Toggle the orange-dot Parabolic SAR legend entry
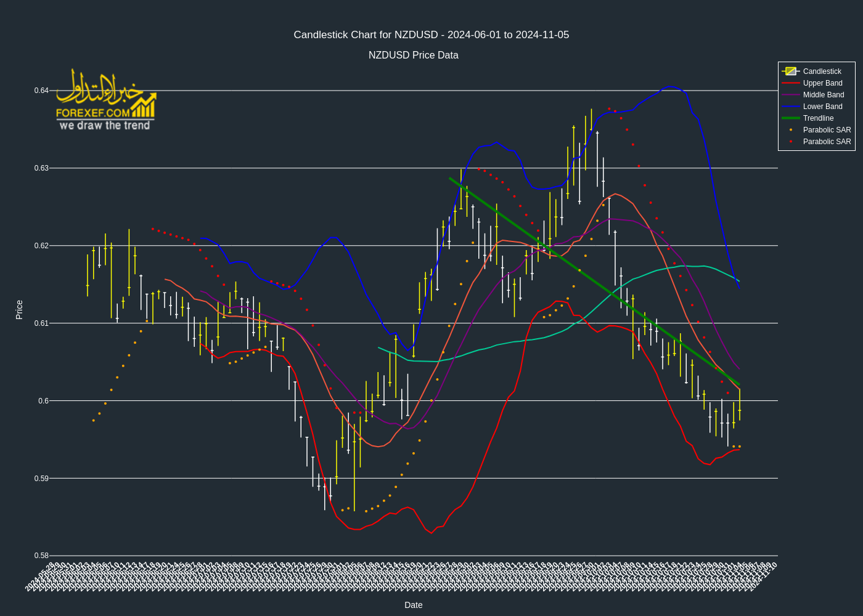Viewport: 863px width, 616px height. pyautogui.click(x=816, y=130)
